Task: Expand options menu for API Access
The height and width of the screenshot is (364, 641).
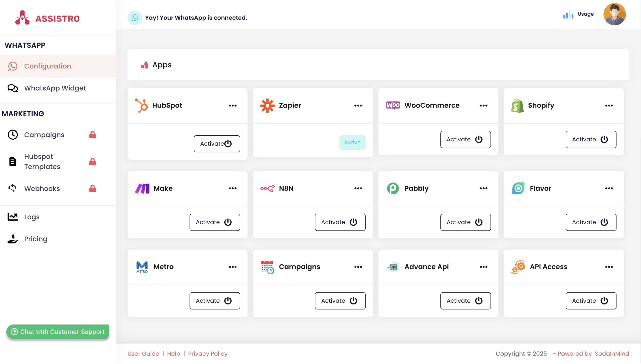Action: [x=609, y=267]
